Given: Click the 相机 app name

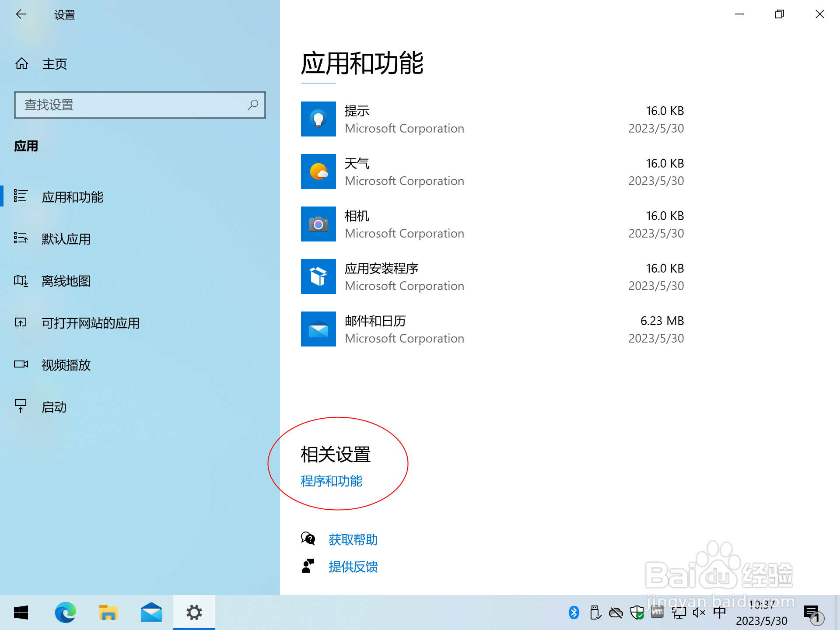Looking at the screenshot, I should pos(357,216).
